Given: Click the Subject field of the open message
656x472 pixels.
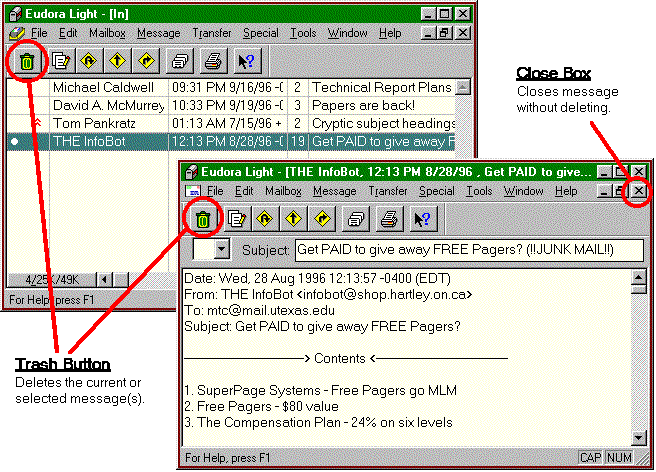Looking at the screenshot, I should (469, 250).
